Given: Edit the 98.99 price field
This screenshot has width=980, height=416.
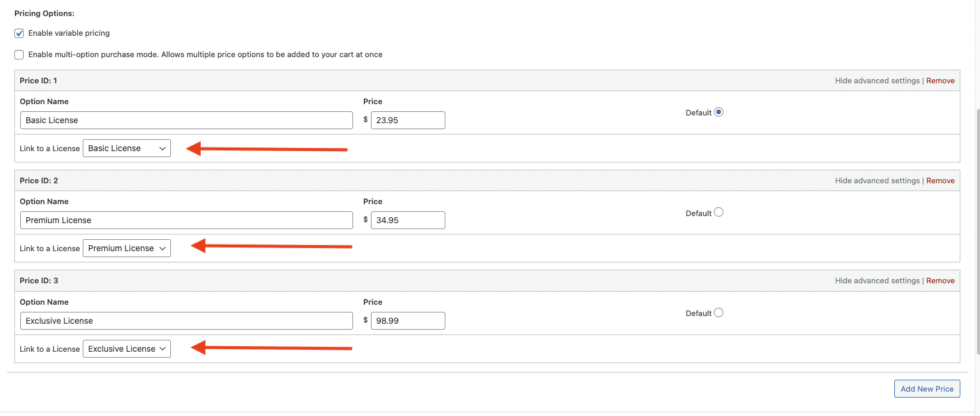Looking at the screenshot, I should click(408, 321).
